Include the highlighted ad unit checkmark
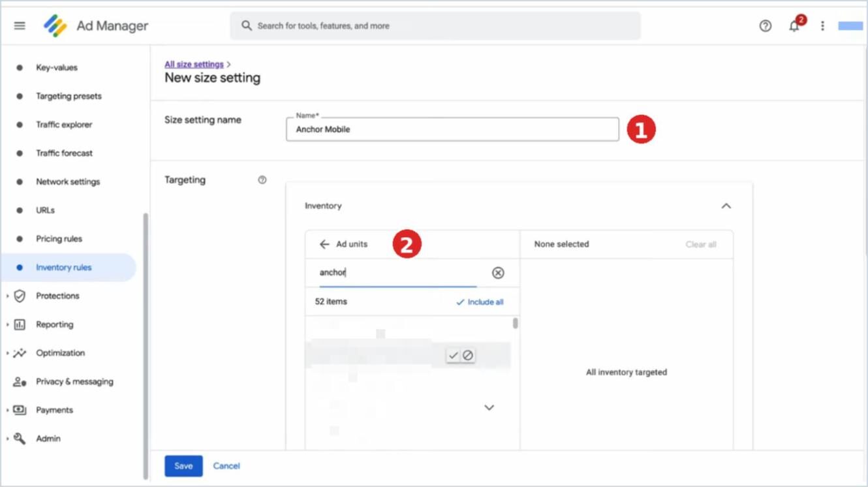The width and height of the screenshot is (868, 487). point(453,356)
